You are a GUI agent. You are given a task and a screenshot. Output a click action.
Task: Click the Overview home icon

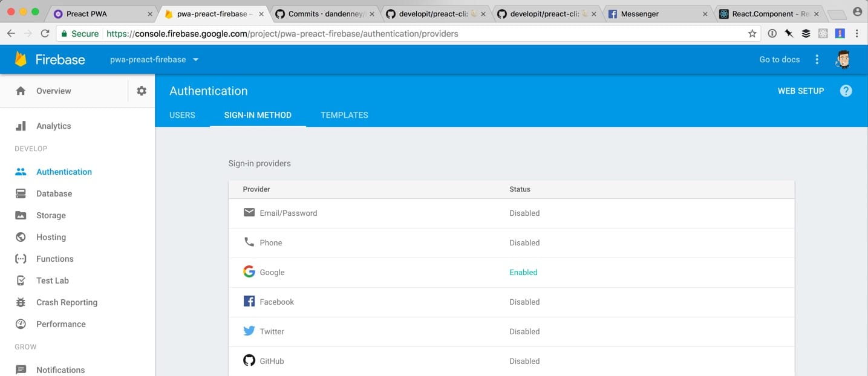click(x=21, y=91)
